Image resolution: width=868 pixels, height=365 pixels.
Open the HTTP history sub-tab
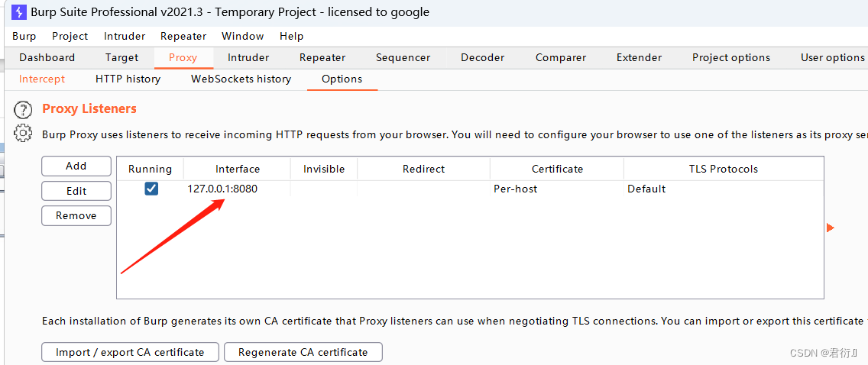(128, 79)
